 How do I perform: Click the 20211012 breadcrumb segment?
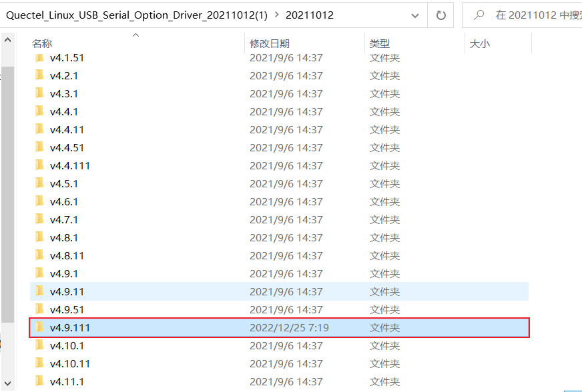pos(310,15)
